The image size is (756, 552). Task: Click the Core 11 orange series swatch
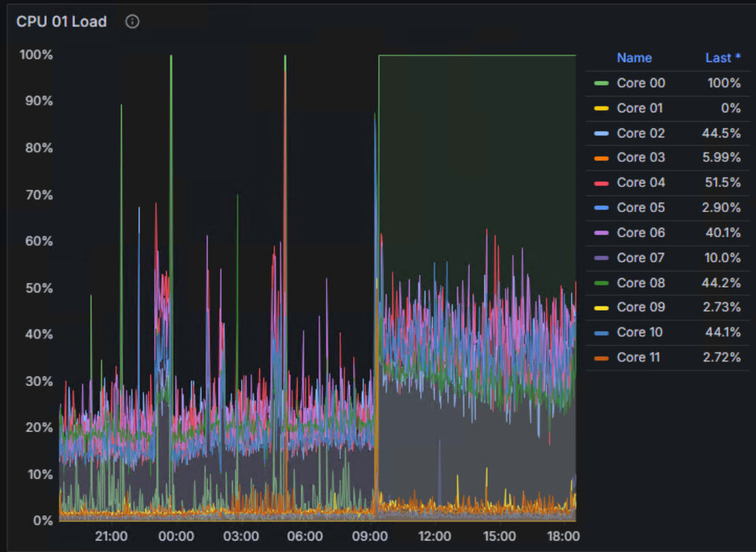(x=601, y=358)
